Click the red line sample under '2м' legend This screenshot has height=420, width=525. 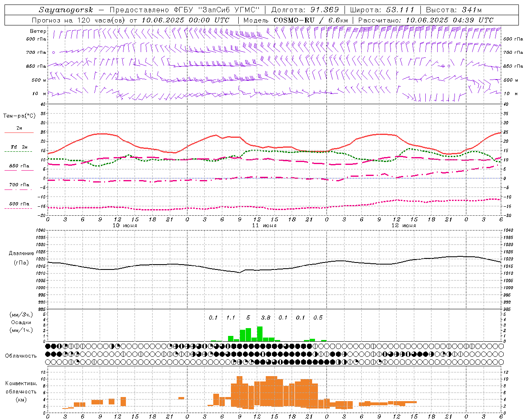(x=19, y=132)
